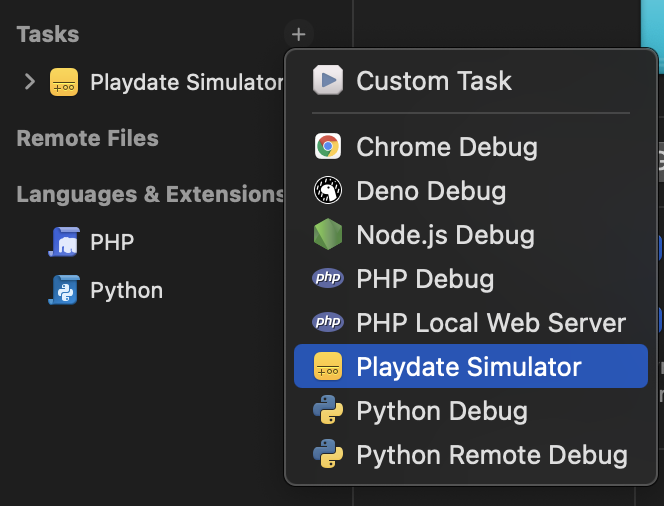Screen dimensions: 664x506
Task: Click the Custom Task play icon
Action: coord(328,80)
